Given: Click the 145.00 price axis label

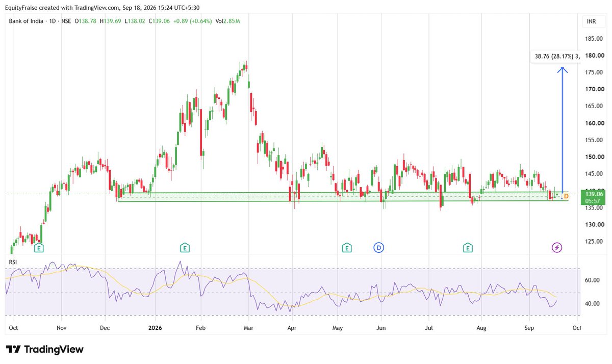Looking at the screenshot, I should pos(595,174).
